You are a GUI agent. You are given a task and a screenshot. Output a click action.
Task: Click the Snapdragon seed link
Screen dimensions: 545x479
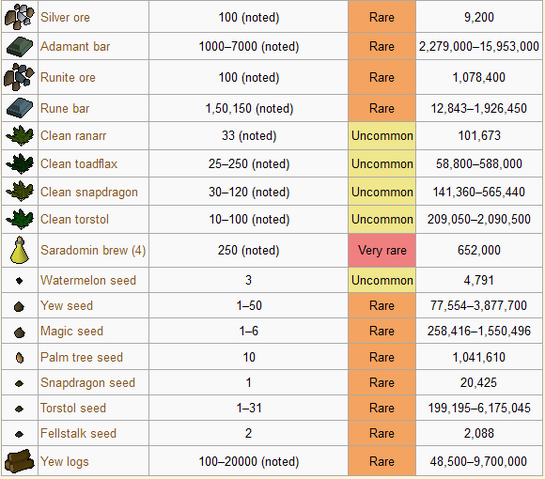pyautogui.click(x=88, y=382)
